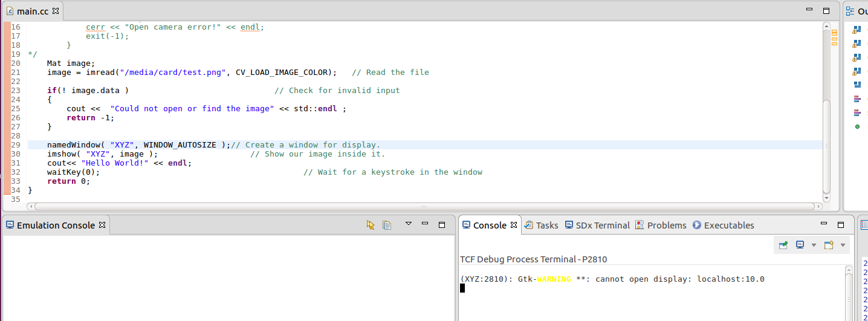Screen dimensions: 868x321
Task: Open the Emulation Console view menu arrow
Action: (408, 224)
